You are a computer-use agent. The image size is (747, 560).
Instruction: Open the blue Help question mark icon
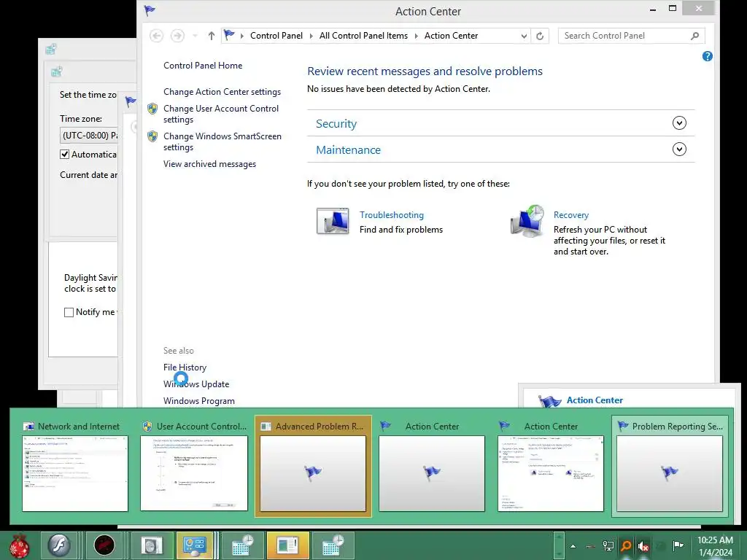point(708,56)
